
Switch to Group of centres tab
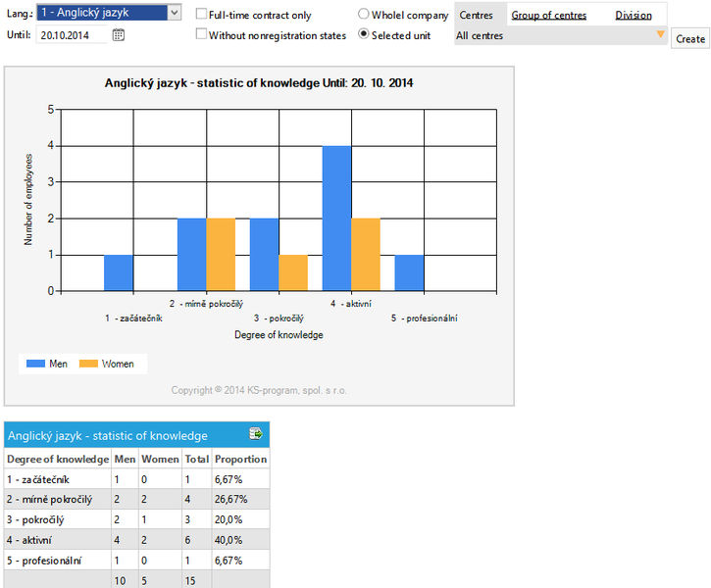pos(548,15)
